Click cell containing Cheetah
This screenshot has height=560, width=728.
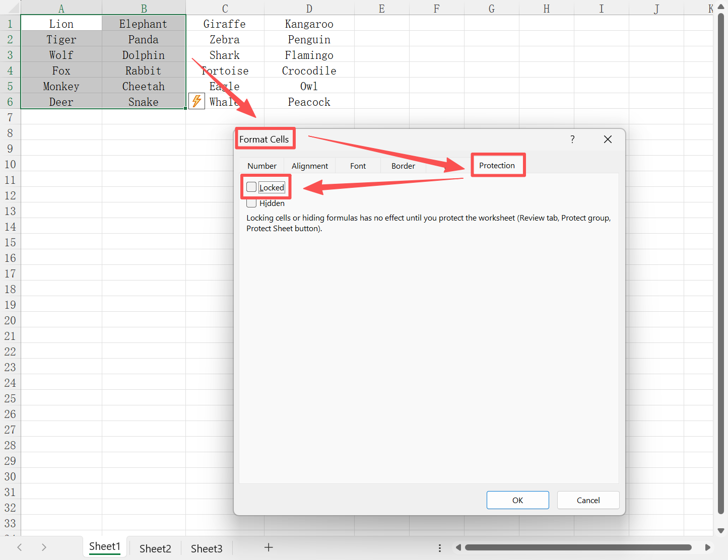(144, 86)
